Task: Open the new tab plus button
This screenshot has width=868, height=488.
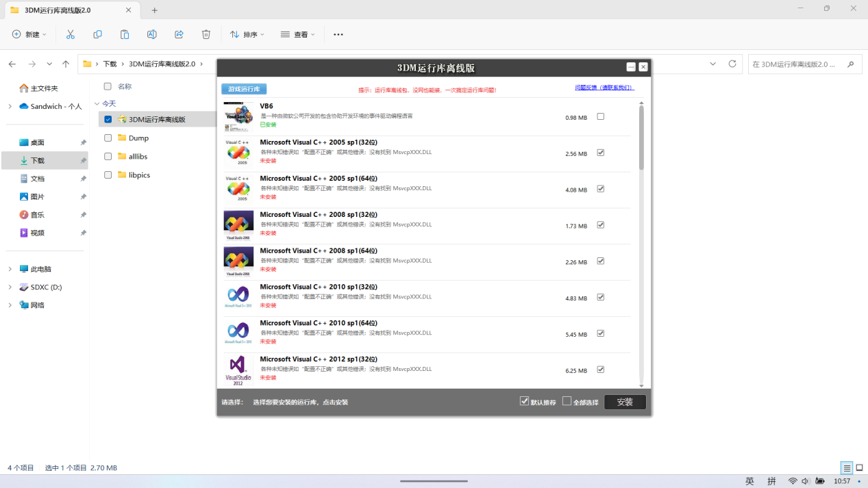Action: tap(154, 10)
